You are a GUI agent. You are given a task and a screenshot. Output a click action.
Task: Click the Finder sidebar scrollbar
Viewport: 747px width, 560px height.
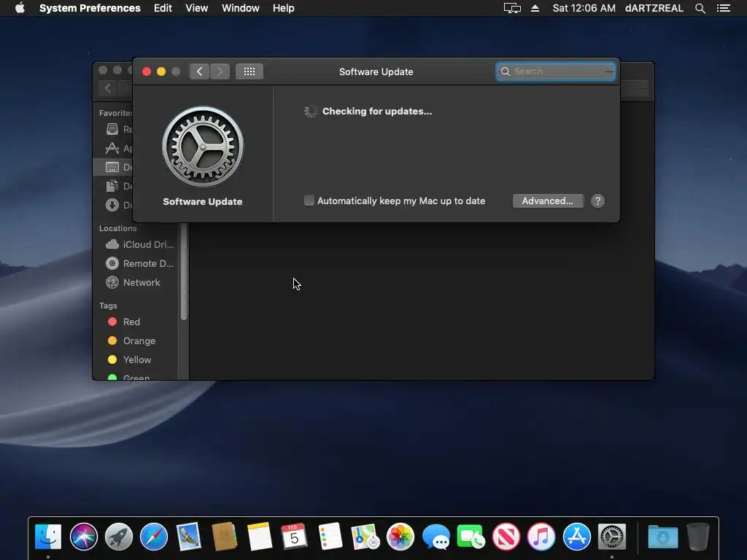pos(184,271)
